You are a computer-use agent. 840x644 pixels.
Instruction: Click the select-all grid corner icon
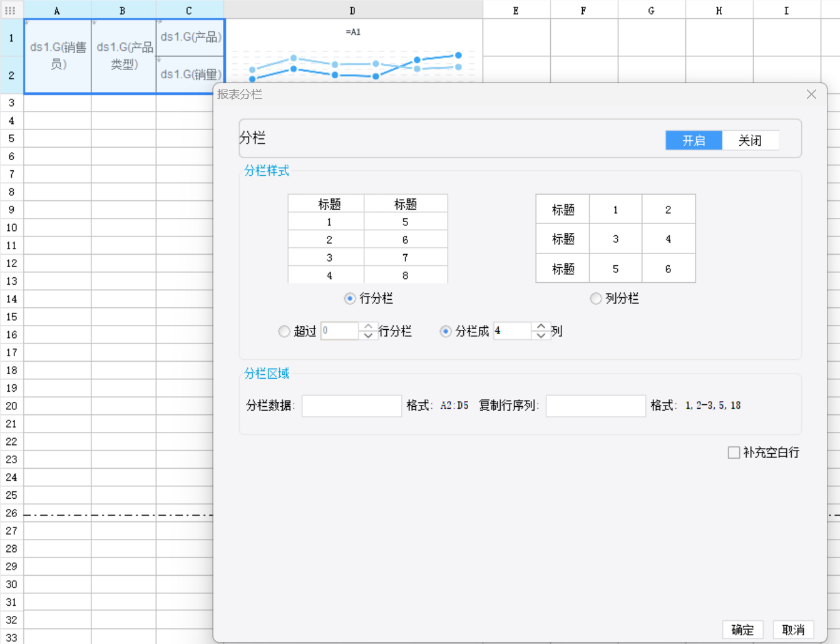tap(10, 10)
